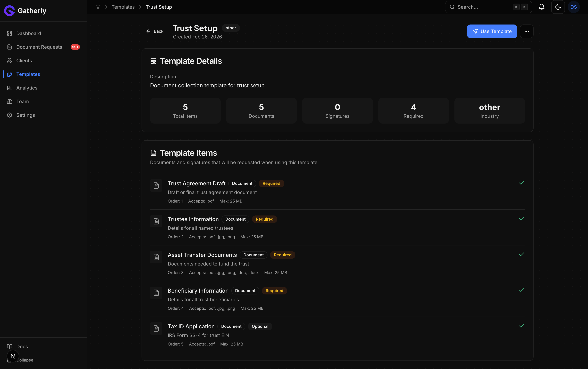Open the three-dot options menu
Image resolution: width=588 pixels, height=369 pixels.
point(527,31)
